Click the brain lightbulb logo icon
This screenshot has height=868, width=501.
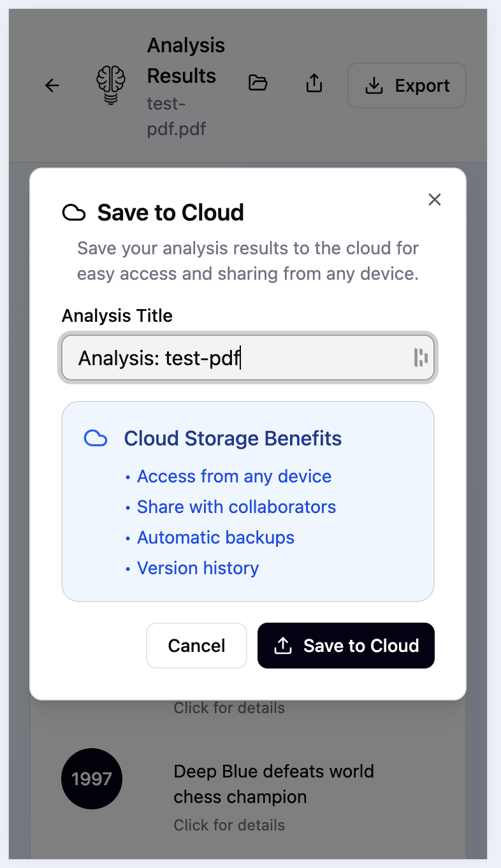(111, 85)
